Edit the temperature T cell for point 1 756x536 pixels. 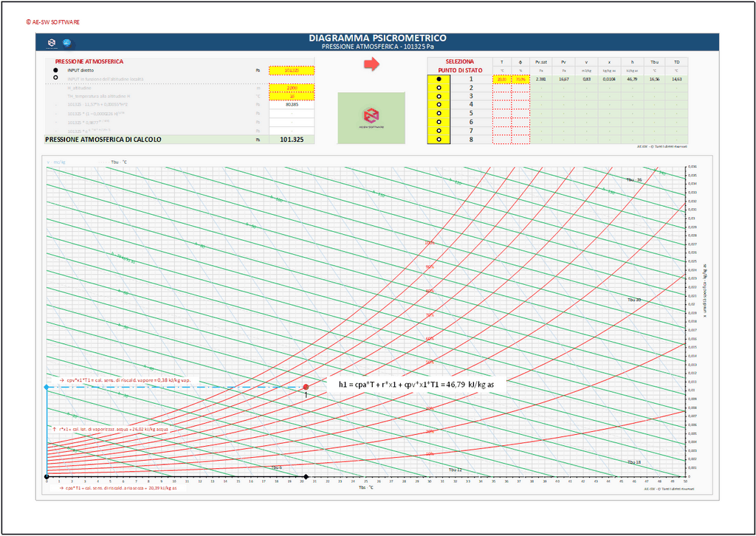pyautogui.click(x=502, y=78)
